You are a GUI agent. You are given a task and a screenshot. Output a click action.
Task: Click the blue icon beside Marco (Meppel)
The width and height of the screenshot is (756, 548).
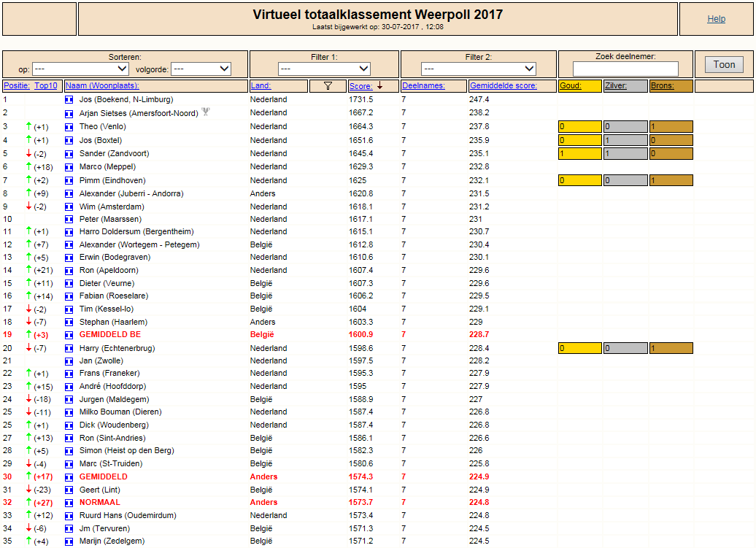tap(69, 167)
